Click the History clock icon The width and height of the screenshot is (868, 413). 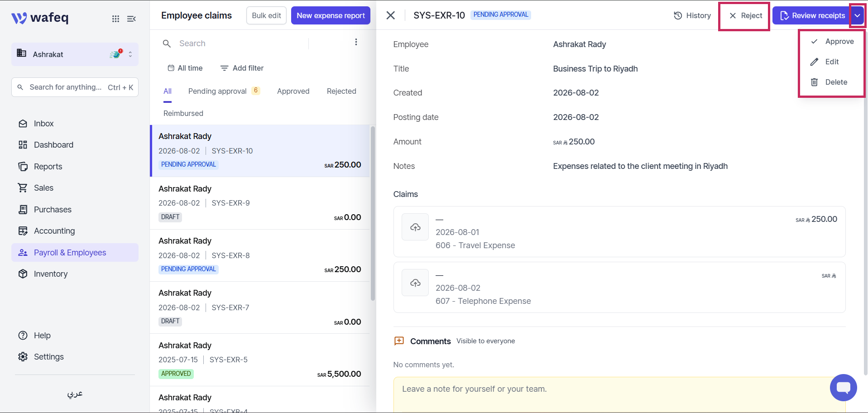(678, 15)
